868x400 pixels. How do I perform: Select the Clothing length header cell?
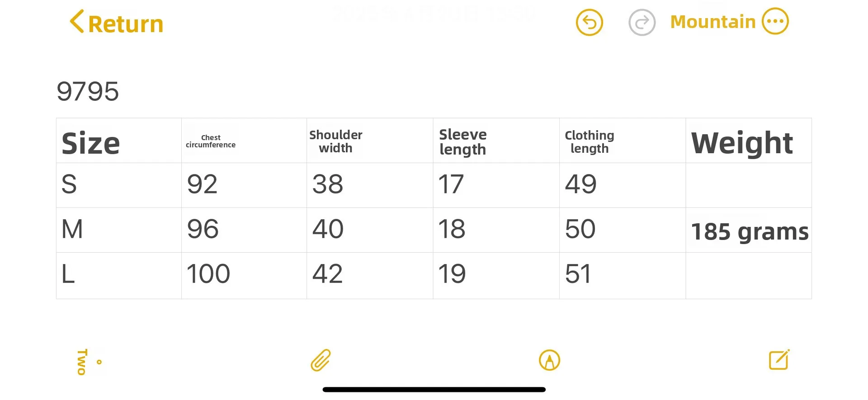pos(623,141)
